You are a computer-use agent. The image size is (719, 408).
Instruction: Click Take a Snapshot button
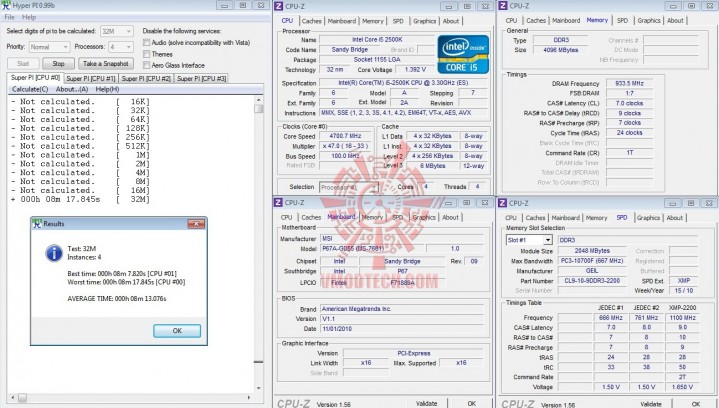(106, 64)
